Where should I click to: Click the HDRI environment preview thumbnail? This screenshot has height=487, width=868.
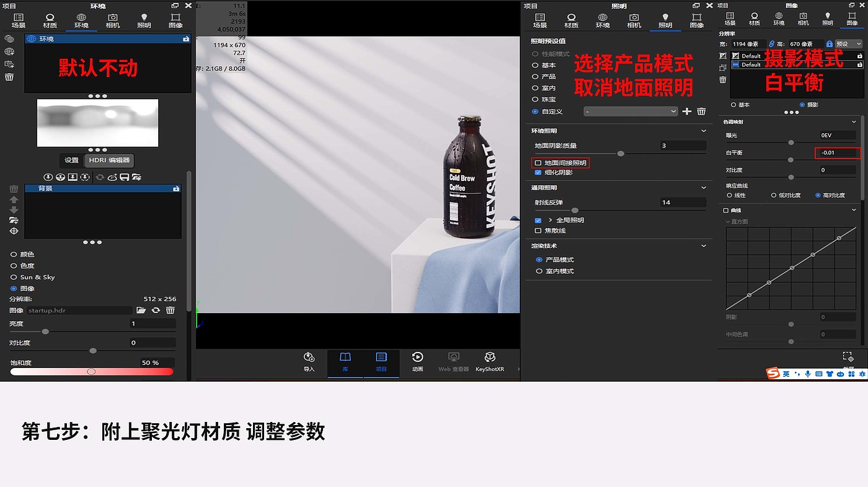coord(97,123)
